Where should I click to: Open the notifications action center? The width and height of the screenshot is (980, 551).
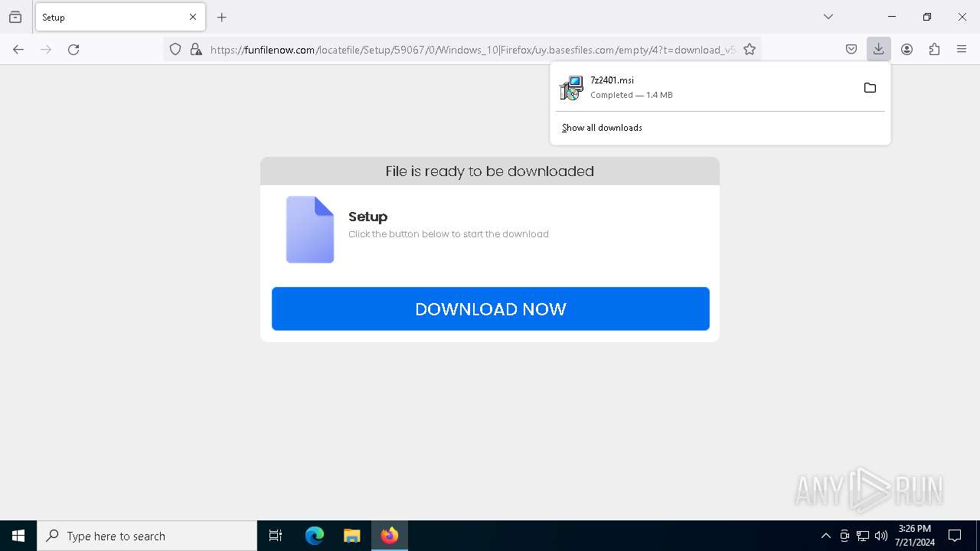[x=955, y=536]
